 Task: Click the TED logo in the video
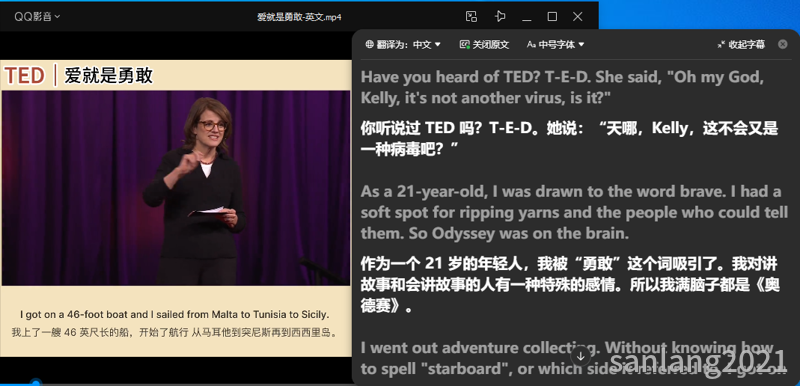(25, 76)
